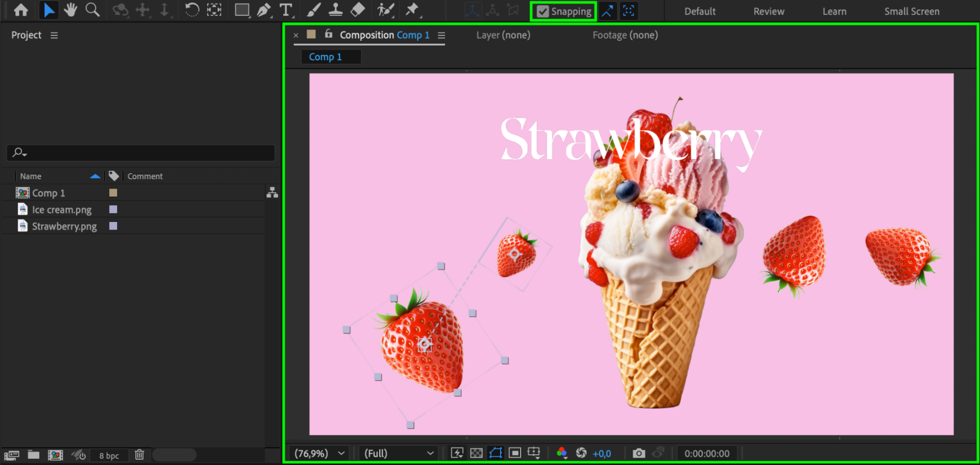
Task: Choose the Horizontal Type tool
Action: tap(286, 10)
